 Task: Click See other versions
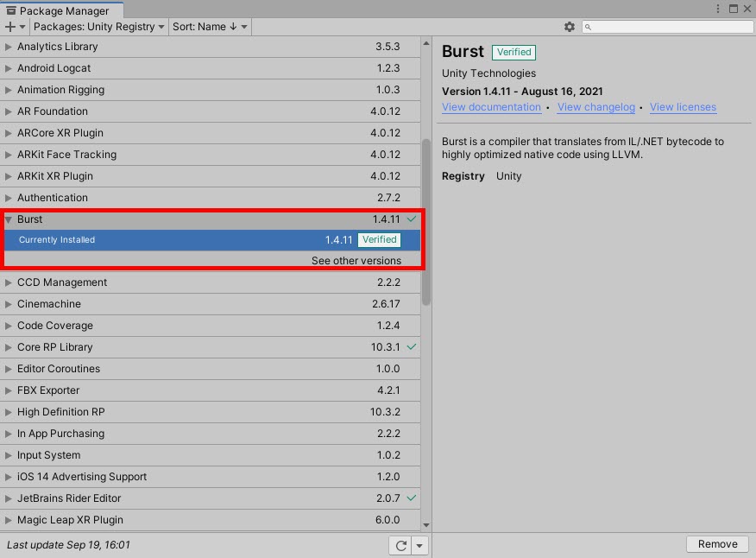click(356, 261)
